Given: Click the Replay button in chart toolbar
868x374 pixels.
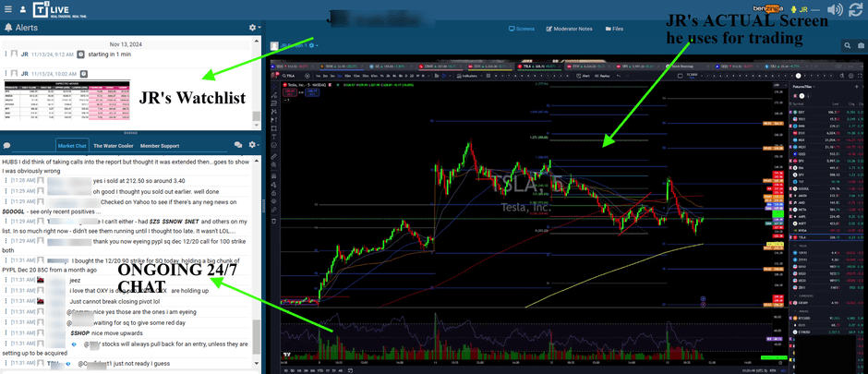Looking at the screenshot, I should tap(602, 76).
